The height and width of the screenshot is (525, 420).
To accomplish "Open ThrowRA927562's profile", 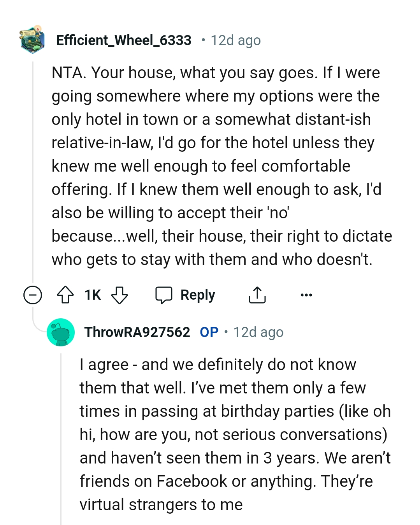I will click(137, 332).
